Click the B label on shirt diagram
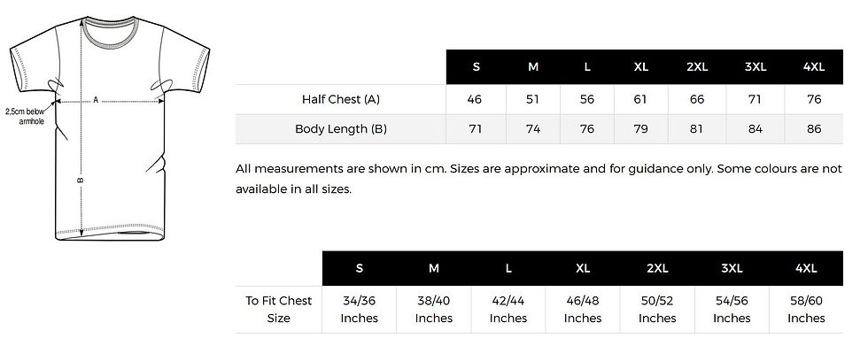Image resolution: width=868 pixels, height=361 pixels. pyautogui.click(x=80, y=180)
